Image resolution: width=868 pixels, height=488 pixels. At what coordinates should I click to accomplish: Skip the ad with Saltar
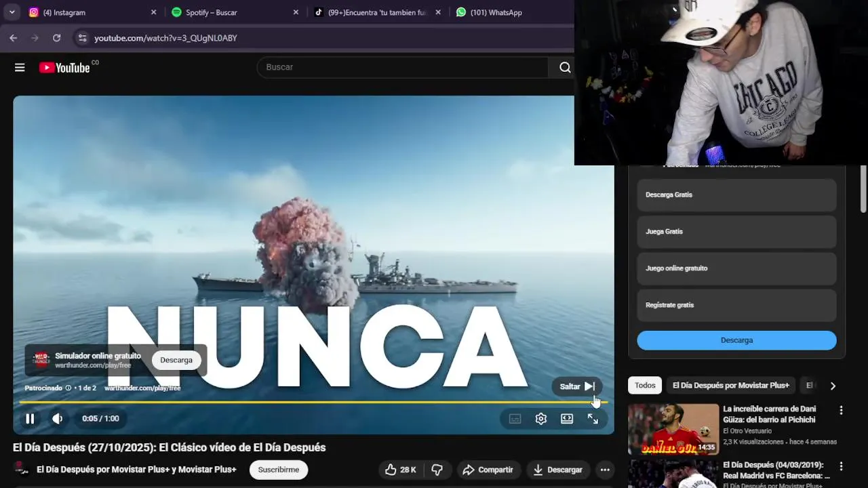577,386
